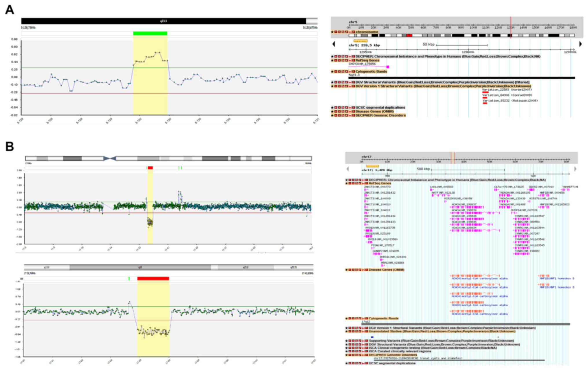Click the red loss bar above the lower plot in panel B
The width and height of the screenshot is (588, 370).
[x=153, y=279]
